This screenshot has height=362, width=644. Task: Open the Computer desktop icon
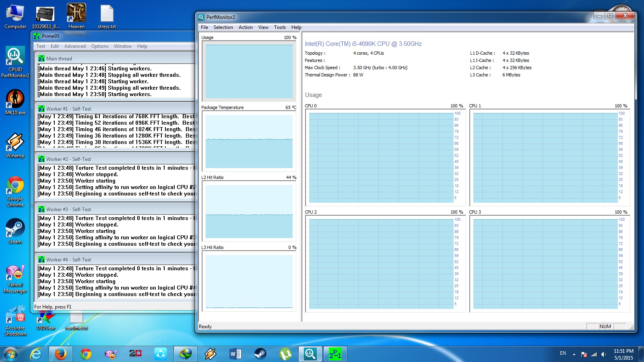15,17
